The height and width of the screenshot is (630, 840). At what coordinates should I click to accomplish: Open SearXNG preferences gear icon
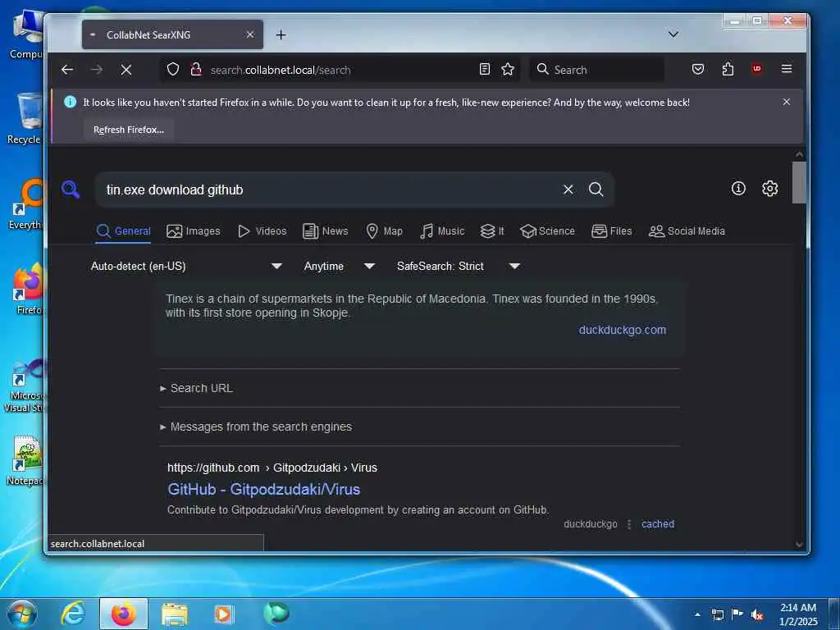point(769,189)
